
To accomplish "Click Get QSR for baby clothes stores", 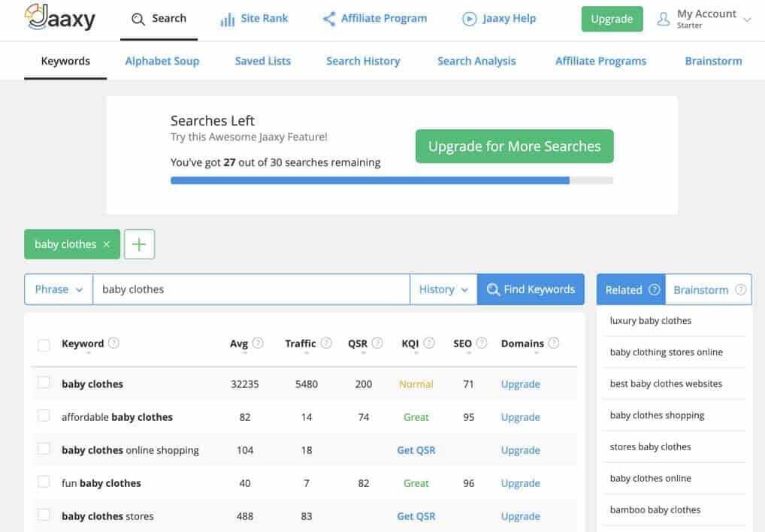I will click(416, 516).
